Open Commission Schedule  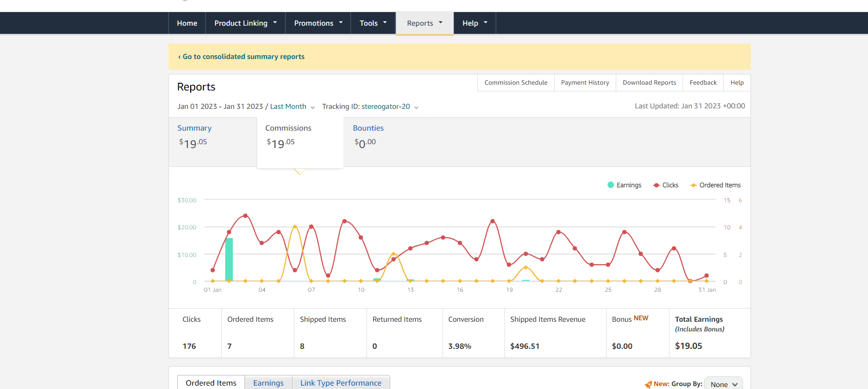tap(516, 83)
